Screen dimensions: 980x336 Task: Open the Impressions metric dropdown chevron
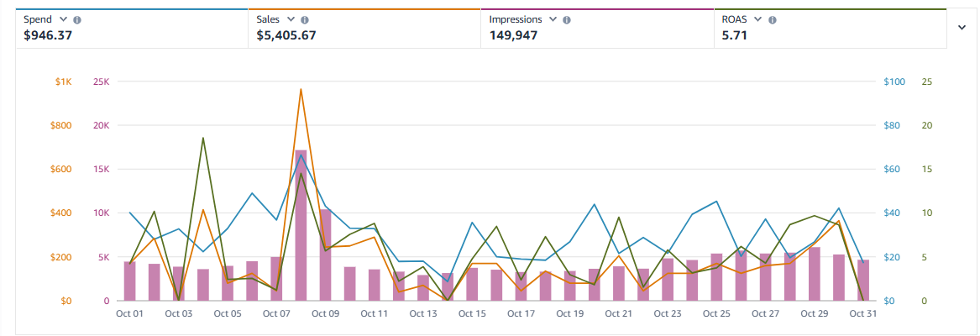point(553,19)
